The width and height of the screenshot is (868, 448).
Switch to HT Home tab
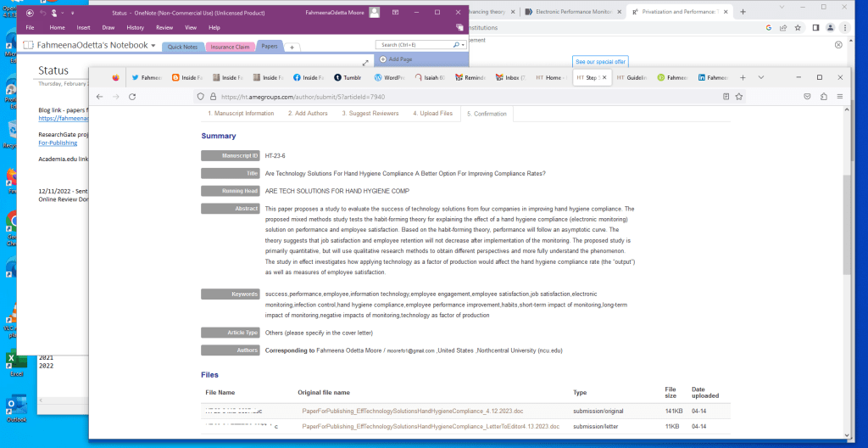(x=551, y=77)
